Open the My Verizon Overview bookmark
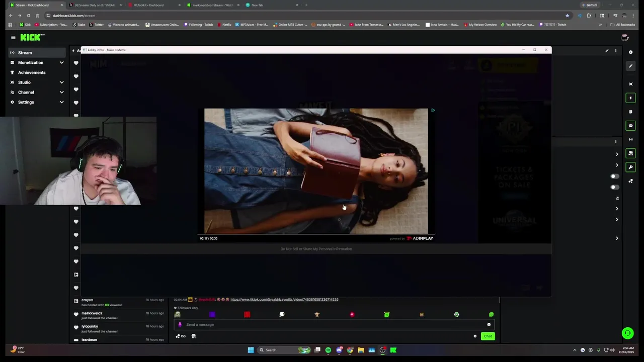Screen dimensions: 644x362 coord(480,25)
